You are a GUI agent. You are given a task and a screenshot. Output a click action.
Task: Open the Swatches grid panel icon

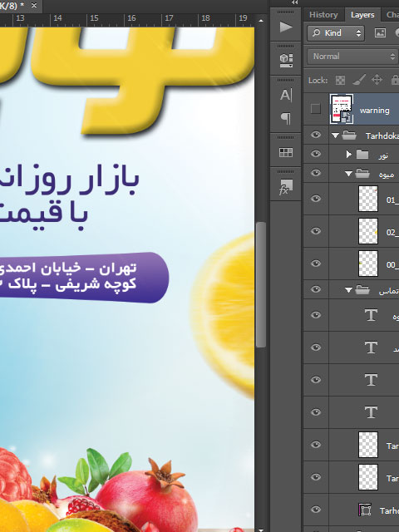pyautogui.click(x=286, y=153)
